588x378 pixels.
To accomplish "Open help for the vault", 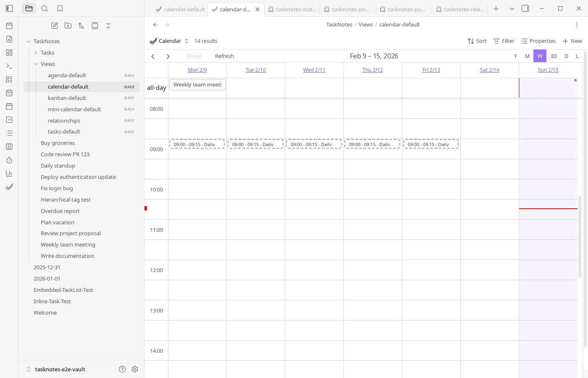I will click(122, 369).
